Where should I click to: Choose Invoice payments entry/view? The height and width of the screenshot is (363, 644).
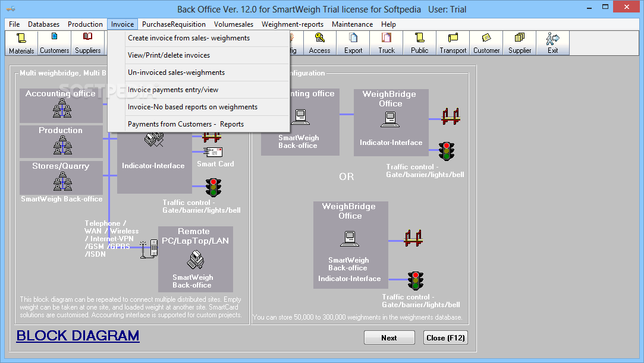coord(199,90)
